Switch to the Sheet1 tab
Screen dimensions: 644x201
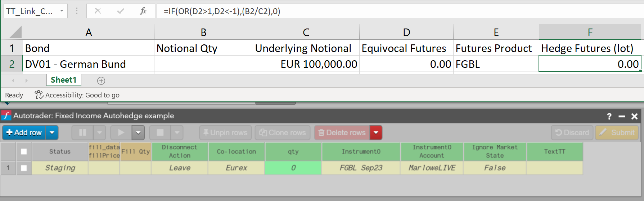pyautogui.click(x=64, y=80)
